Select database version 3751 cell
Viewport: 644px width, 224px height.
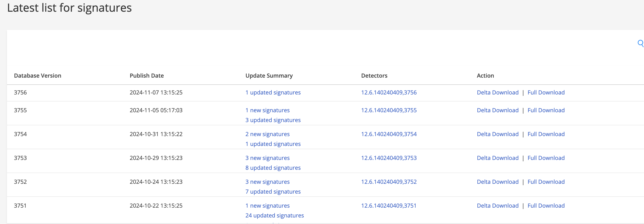click(20, 206)
